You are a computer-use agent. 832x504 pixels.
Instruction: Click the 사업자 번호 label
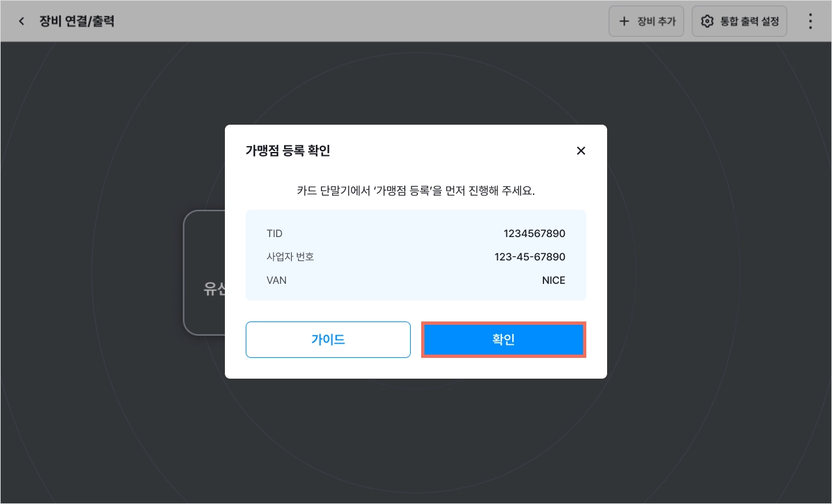290,257
